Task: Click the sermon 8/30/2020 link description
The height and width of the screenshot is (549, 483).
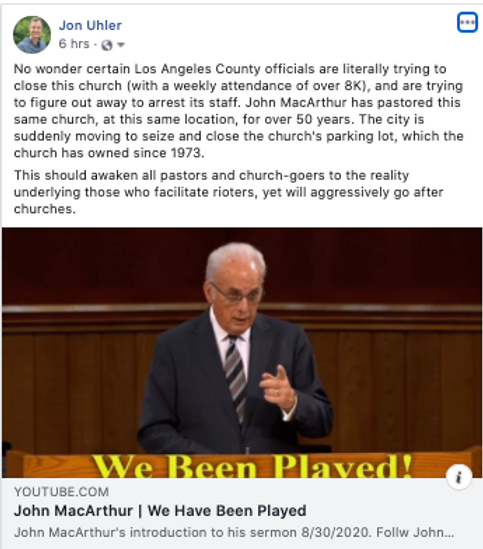Action: (234, 533)
